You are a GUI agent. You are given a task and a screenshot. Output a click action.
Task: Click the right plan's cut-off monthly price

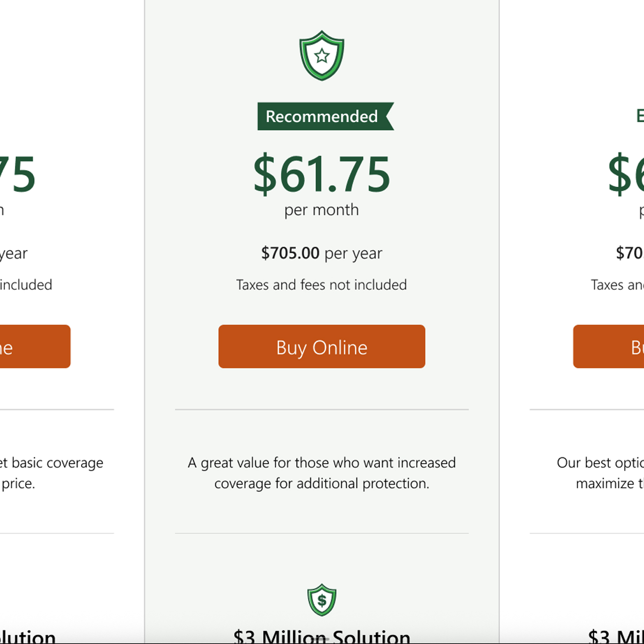tap(626, 174)
